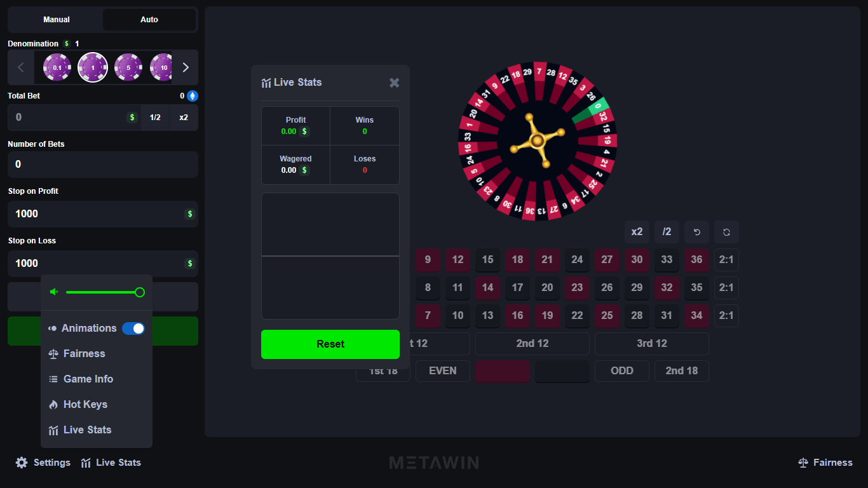The width and height of the screenshot is (868, 488).
Task: Click the x2 total bet button
Action: 184,118
